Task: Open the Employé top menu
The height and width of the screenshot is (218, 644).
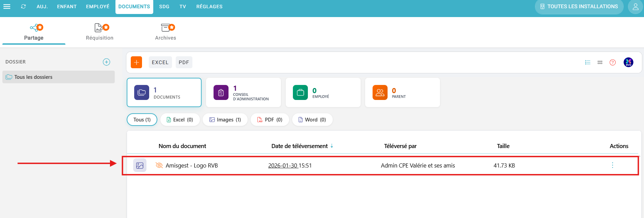Action: pos(98,6)
